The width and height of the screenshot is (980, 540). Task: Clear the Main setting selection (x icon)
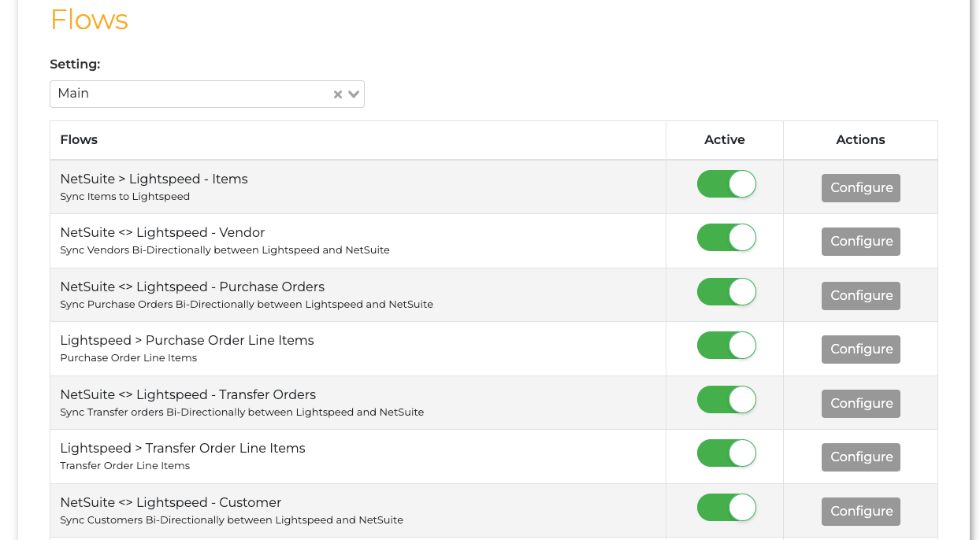point(337,94)
